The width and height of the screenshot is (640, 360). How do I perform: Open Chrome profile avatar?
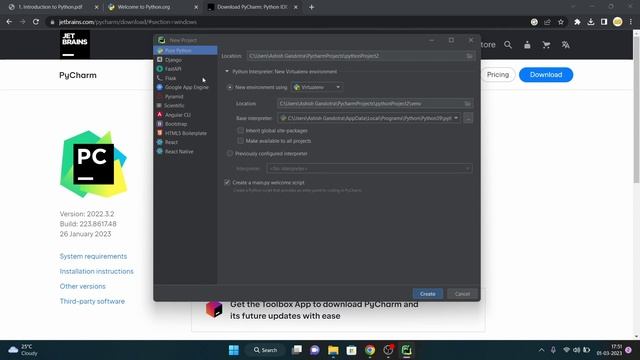point(618,22)
